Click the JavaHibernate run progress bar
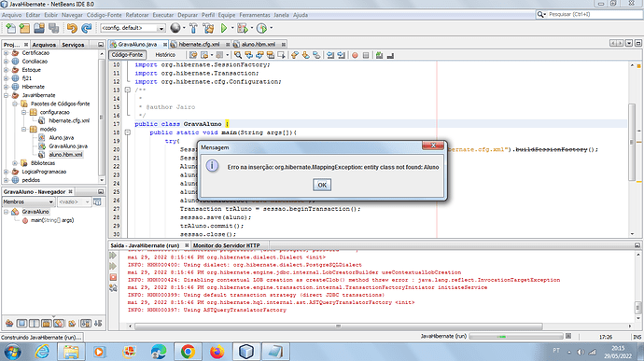Screen dimensions: 644x361 516,337
